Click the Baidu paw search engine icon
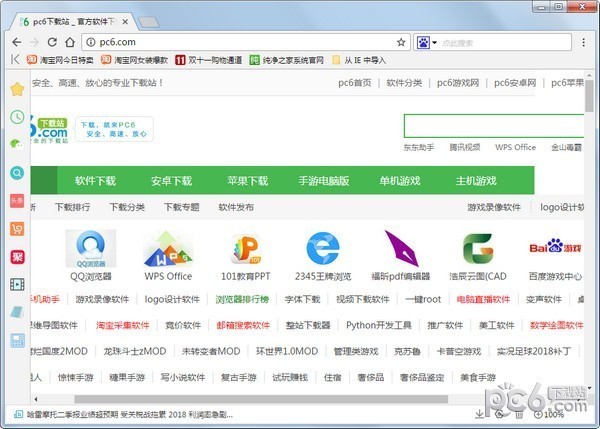Viewport: 600px width, 429px height. pos(423,42)
